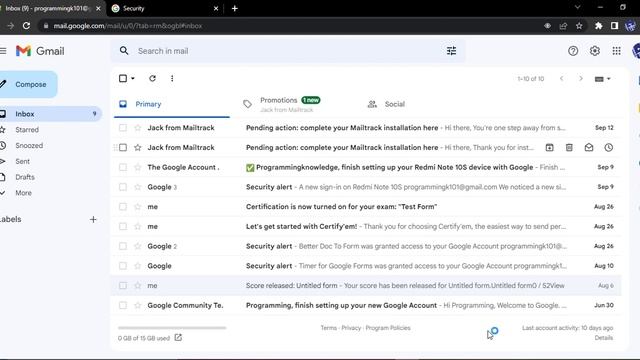Open a new browser tab

(x=235, y=8)
